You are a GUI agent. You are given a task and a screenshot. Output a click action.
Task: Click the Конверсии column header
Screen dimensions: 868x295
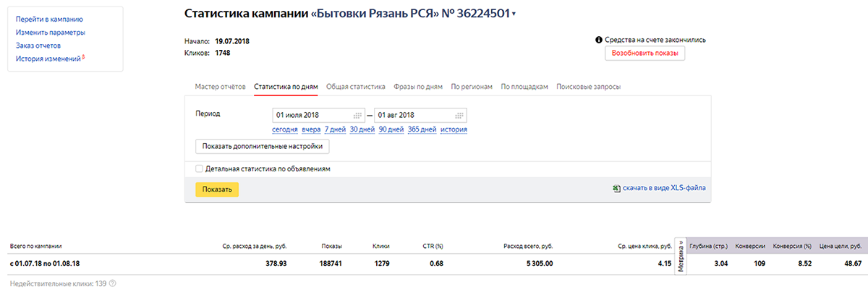click(750, 246)
